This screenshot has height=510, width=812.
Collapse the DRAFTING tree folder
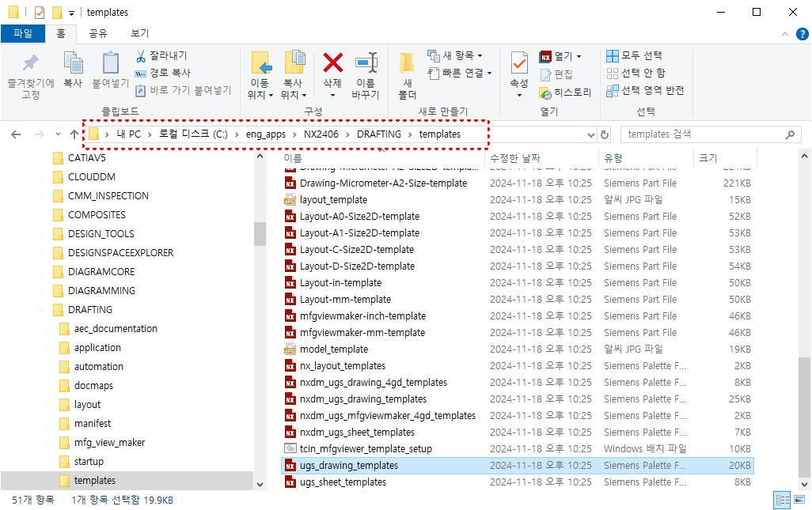[x=40, y=310]
